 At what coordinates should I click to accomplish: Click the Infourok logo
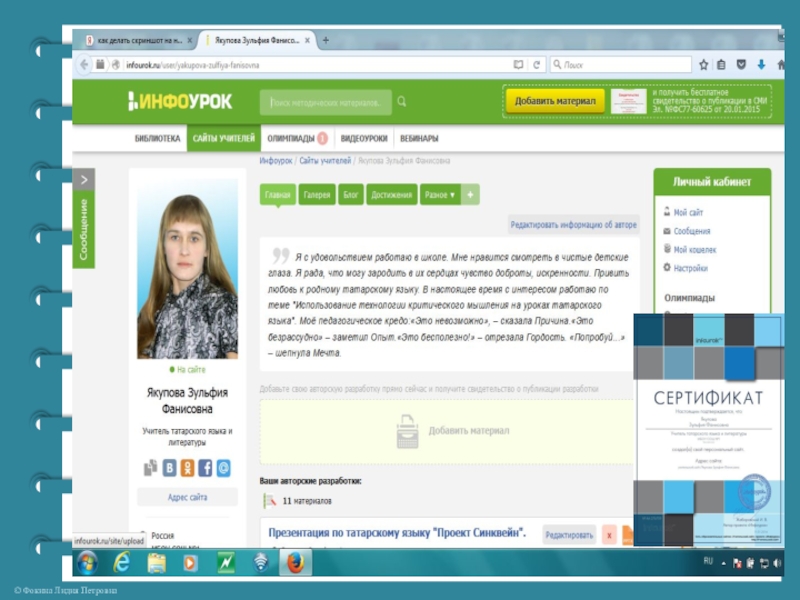pyautogui.click(x=180, y=102)
